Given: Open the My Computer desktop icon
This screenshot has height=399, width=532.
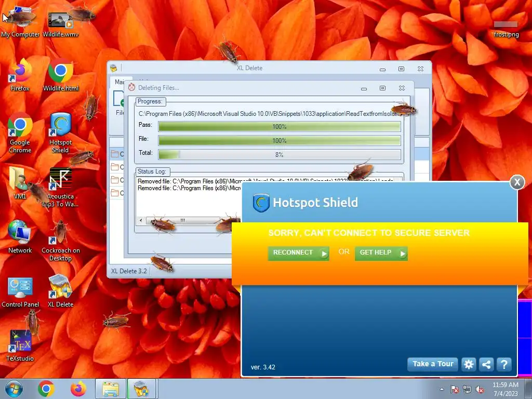Looking at the screenshot, I should click(x=20, y=21).
